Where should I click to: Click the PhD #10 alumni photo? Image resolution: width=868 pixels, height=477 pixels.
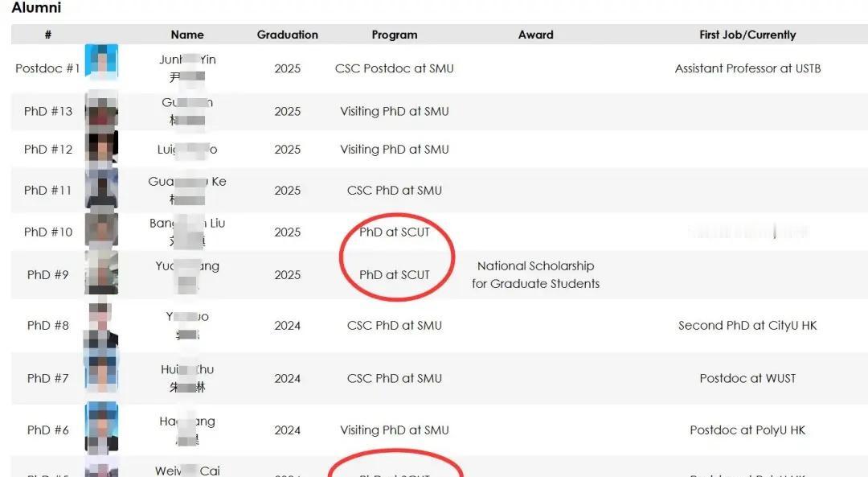tap(101, 230)
